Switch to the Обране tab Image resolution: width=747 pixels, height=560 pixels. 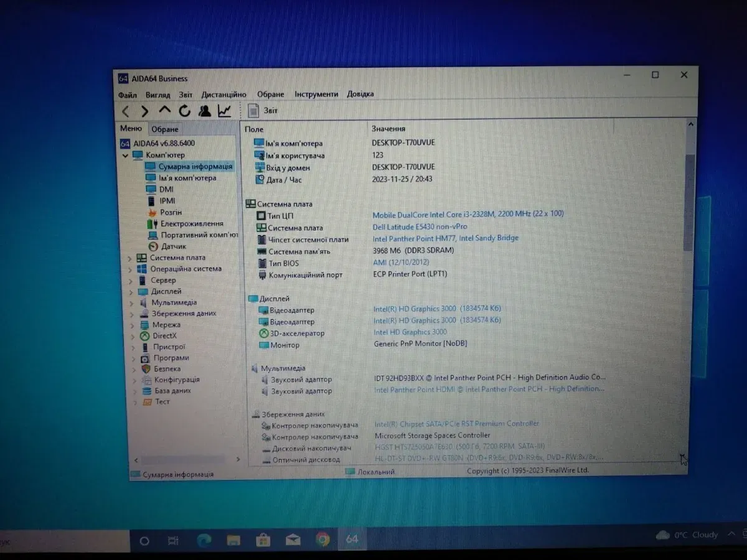coord(165,129)
